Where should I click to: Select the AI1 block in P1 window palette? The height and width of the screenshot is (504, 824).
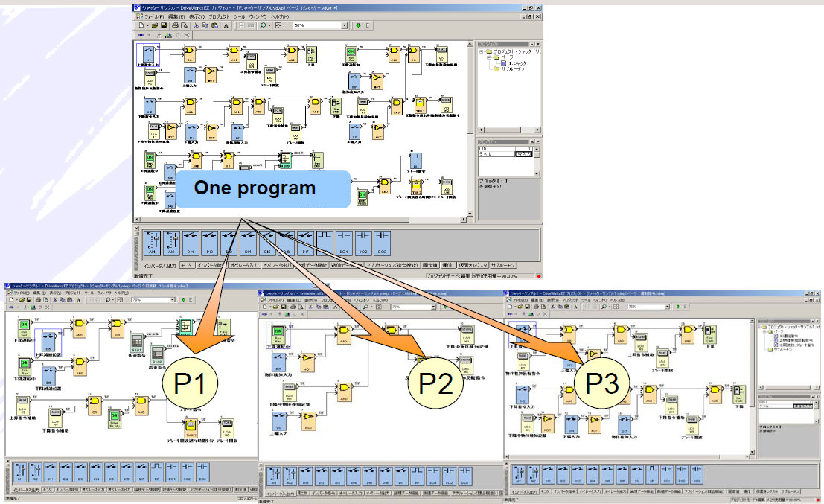pyautogui.click(x=20, y=473)
